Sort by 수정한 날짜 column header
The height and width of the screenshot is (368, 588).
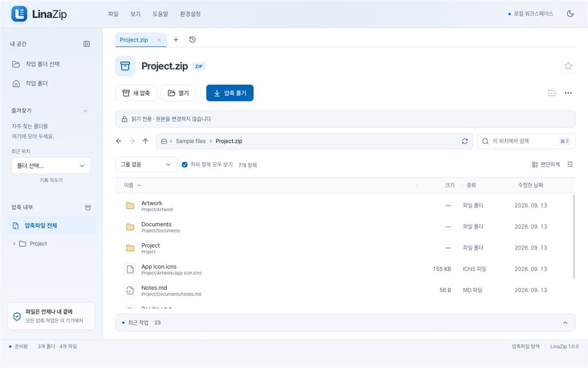530,185
